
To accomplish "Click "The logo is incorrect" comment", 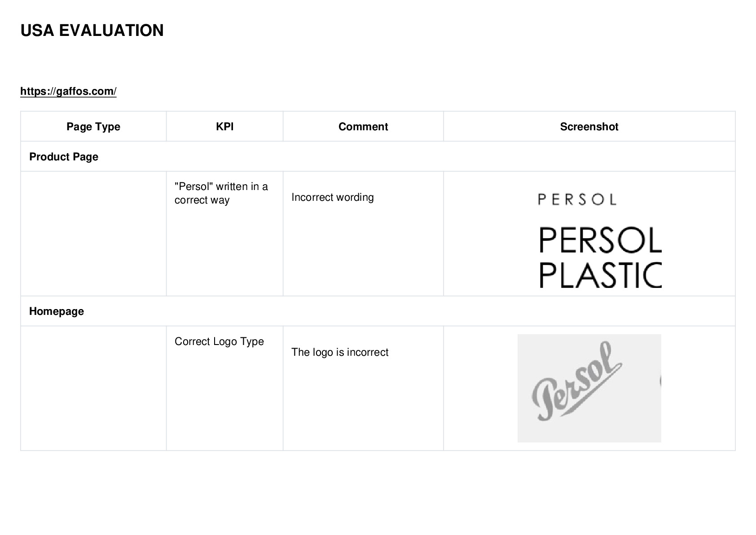I will (x=340, y=352).
